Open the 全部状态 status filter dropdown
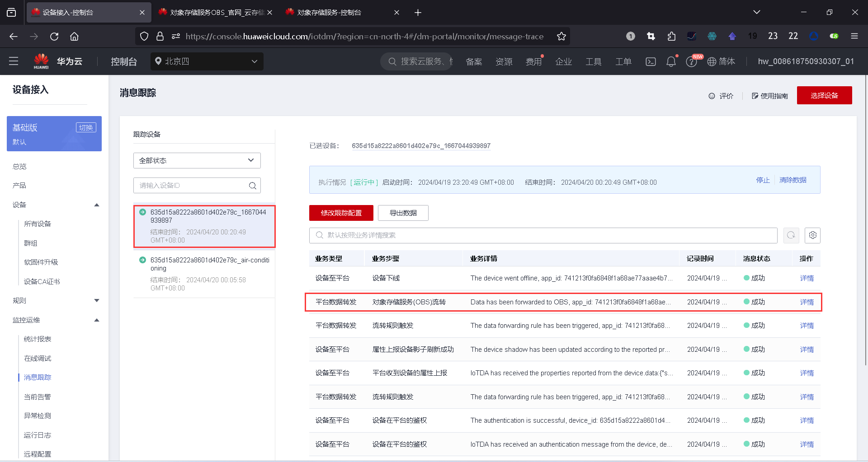868x462 pixels. click(197, 160)
